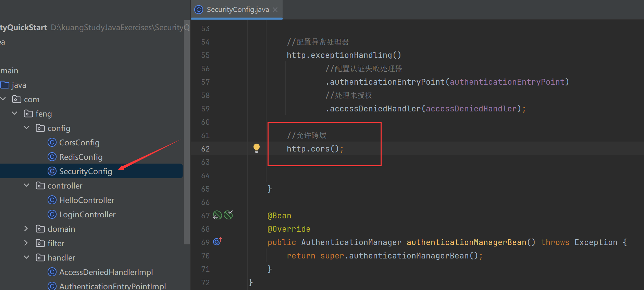This screenshot has height=290, width=644.
Task: Collapse the controller package
Action: click(x=26, y=185)
